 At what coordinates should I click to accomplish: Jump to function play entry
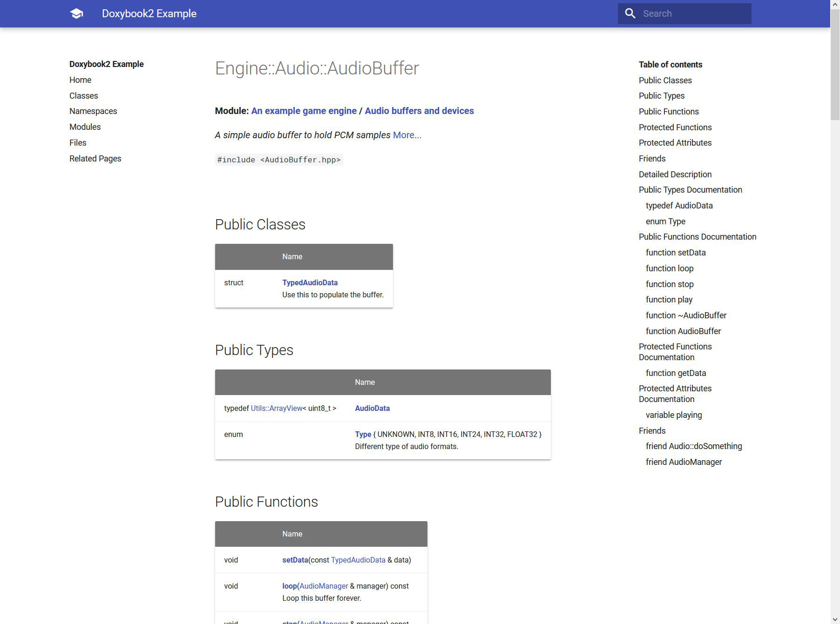(x=669, y=300)
